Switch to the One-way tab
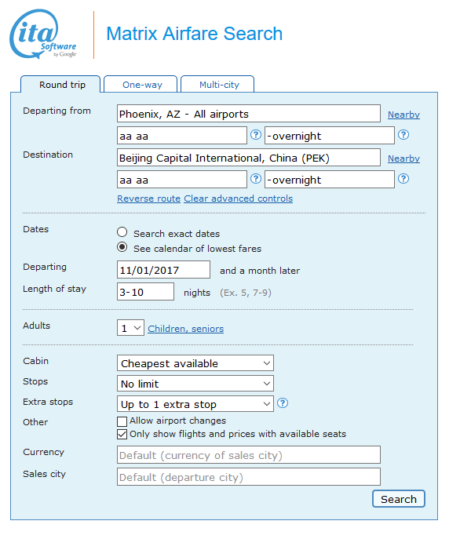Screen dimensions: 449x550 pyautogui.click(x=141, y=84)
